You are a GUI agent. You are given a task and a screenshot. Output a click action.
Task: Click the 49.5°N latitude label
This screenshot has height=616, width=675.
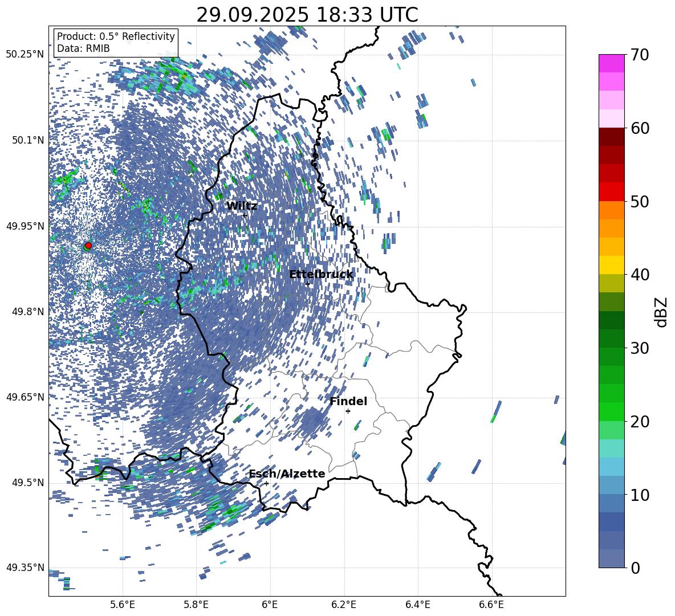(27, 482)
